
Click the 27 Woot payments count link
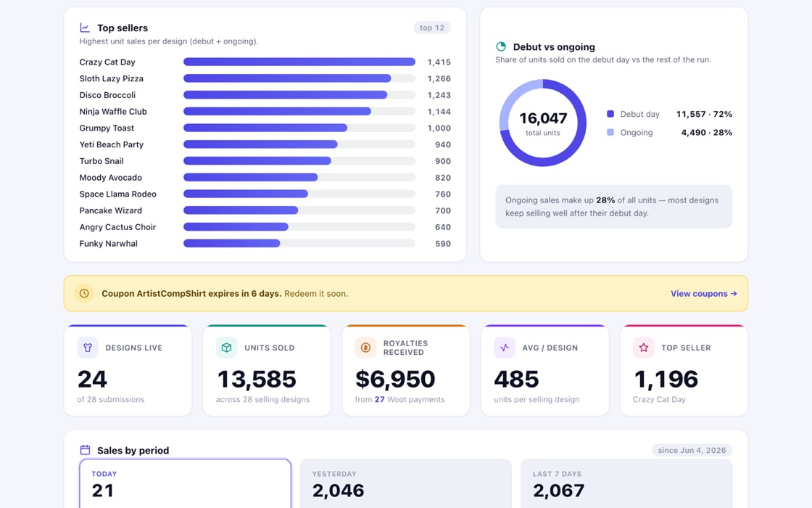point(380,399)
